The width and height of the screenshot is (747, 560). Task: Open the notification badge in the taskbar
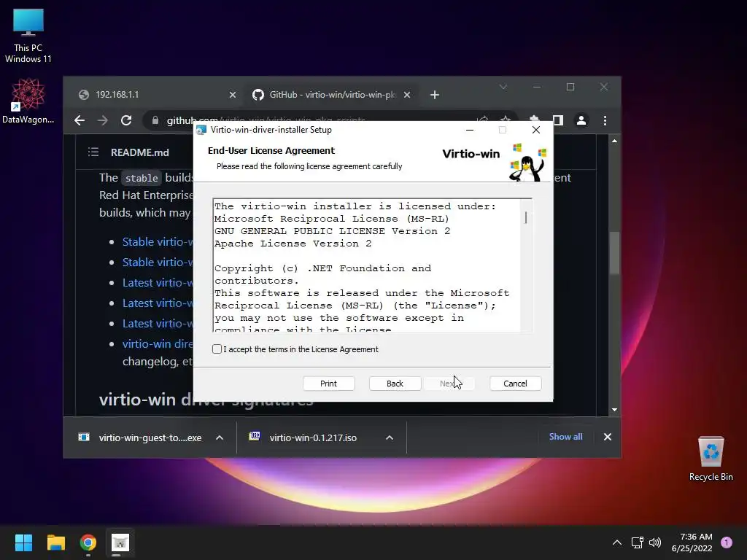click(x=727, y=542)
